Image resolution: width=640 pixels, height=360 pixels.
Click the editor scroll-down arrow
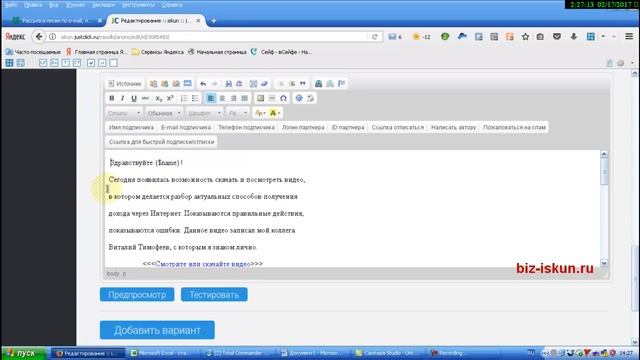604,264
